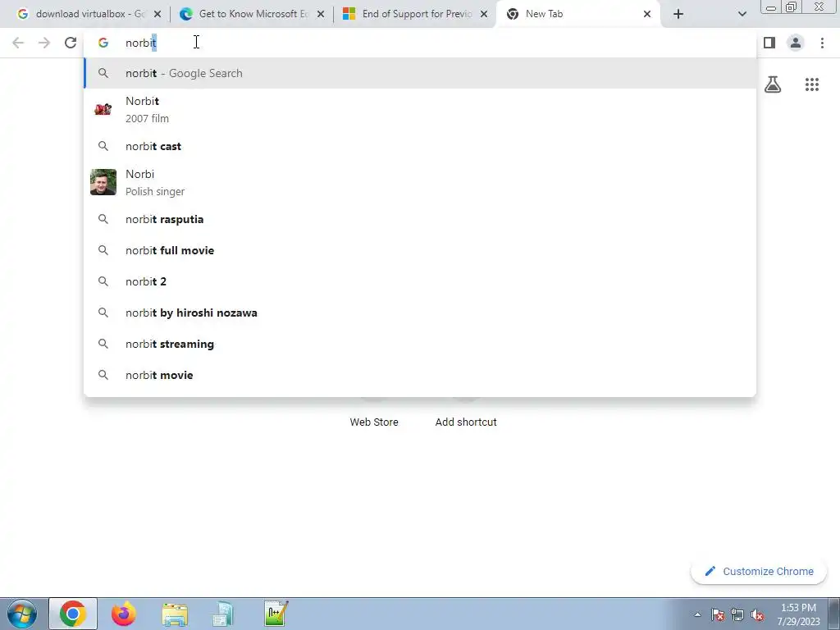840x630 pixels.
Task: Choose Norbi Polish singer suggestion
Action: [x=420, y=183]
